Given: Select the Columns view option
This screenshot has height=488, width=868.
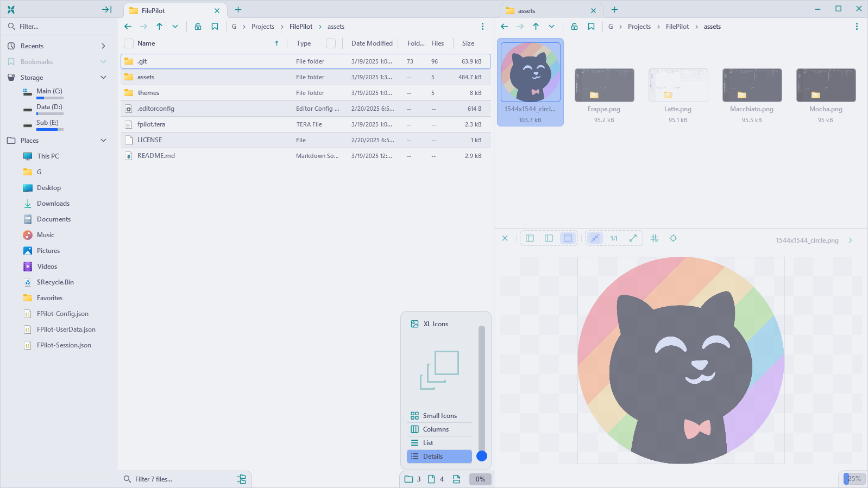Looking at the screenshot, I should pos(436,429).
